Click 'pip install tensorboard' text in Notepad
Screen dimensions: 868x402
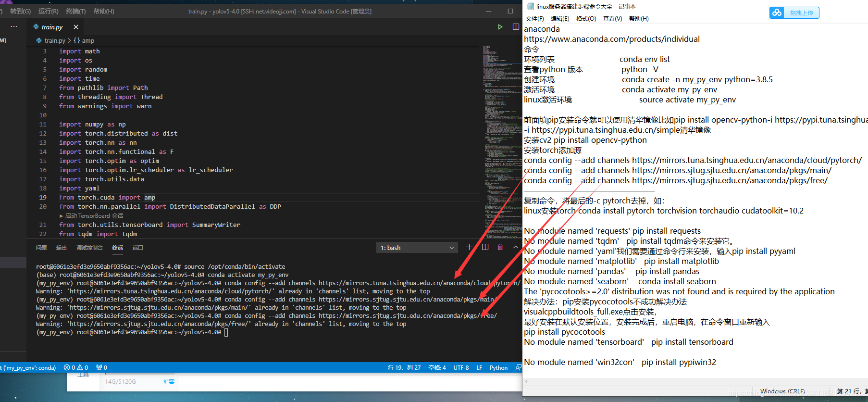(x=692, y=342)
